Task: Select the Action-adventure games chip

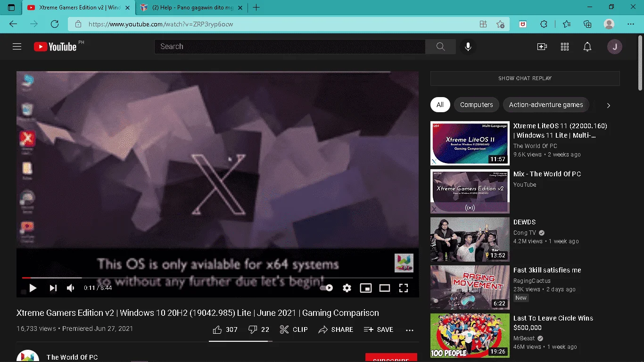Action: pyautogui.click(x=546, y=105)
